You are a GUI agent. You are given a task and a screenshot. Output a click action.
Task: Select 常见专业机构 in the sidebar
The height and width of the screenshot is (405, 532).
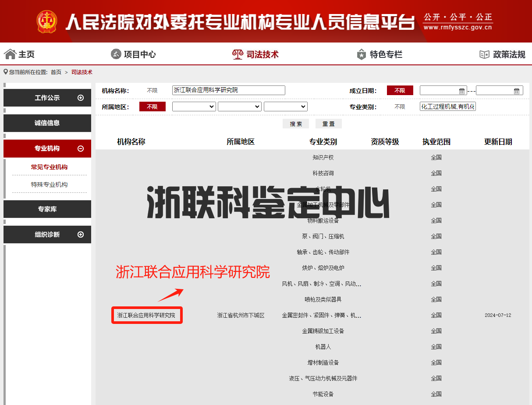pyautogui.click(x=49, y=167)
